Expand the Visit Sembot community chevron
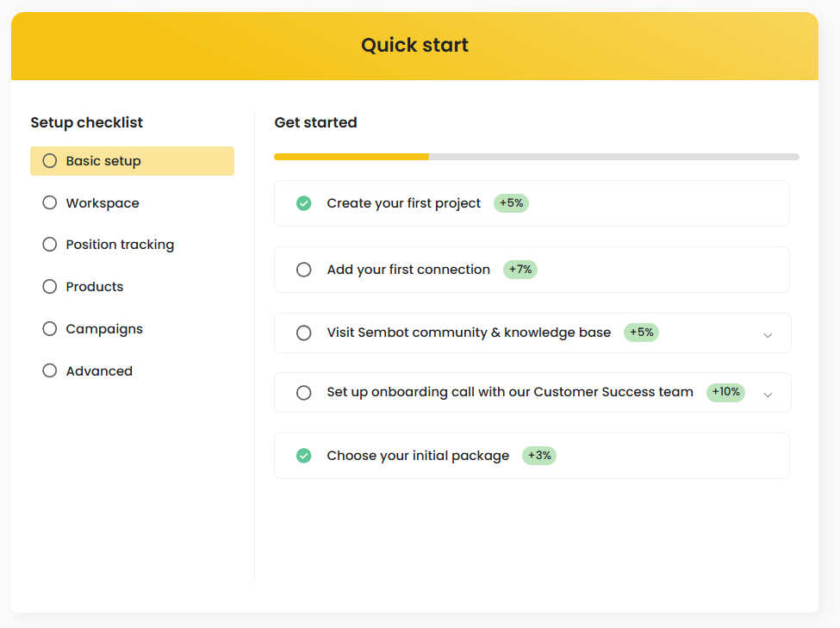840x628 pixels. 768,334
